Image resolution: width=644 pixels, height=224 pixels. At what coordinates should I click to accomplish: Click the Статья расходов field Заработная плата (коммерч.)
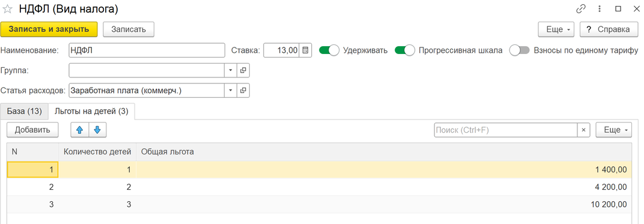pos(147,90)
